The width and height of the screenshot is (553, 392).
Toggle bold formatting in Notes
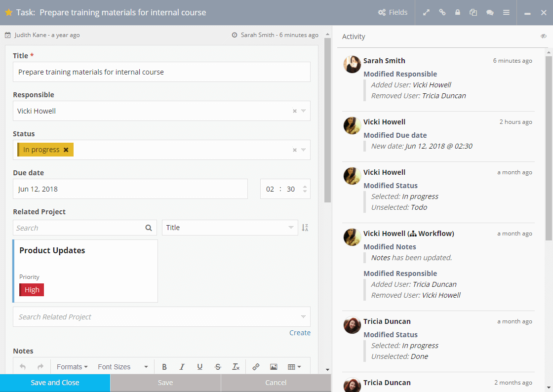[x=164, y=367]
